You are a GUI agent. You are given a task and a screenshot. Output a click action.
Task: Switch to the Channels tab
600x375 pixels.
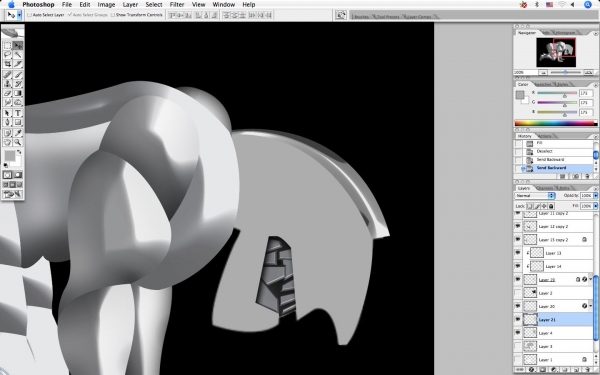tap(545, 188)
